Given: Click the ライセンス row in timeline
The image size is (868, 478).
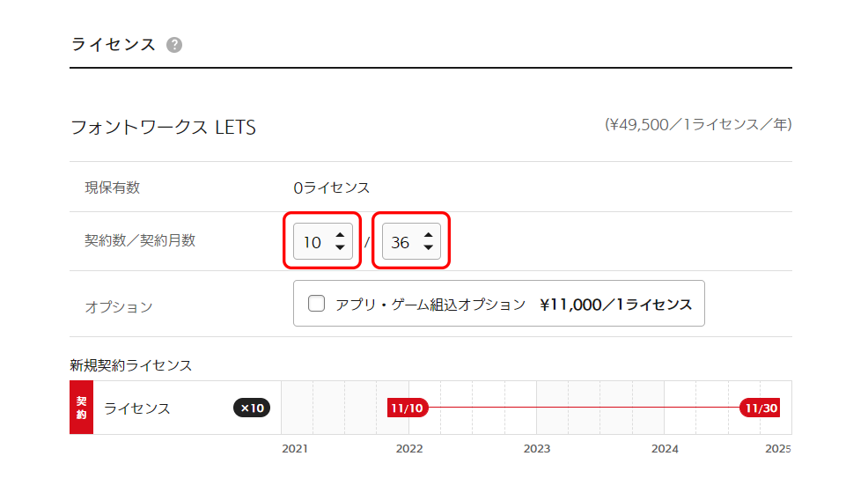Looking at the screenshot, I should click(137, 408).
